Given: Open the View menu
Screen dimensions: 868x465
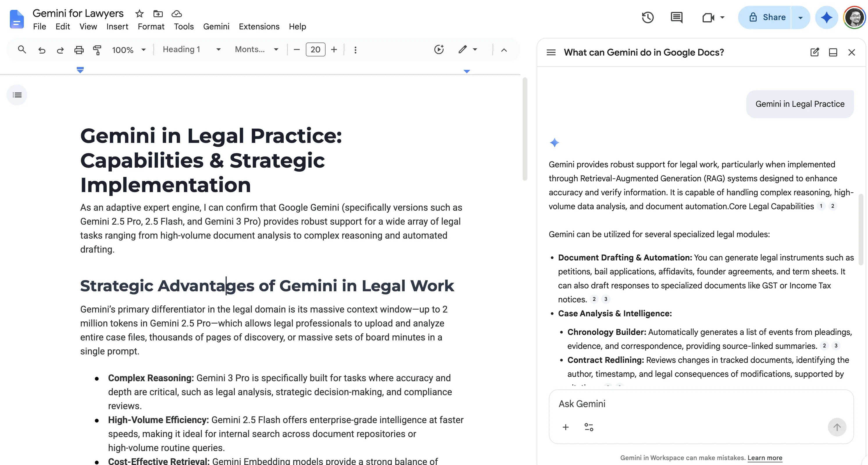Looking at the screenshot, I should (88, 26).
